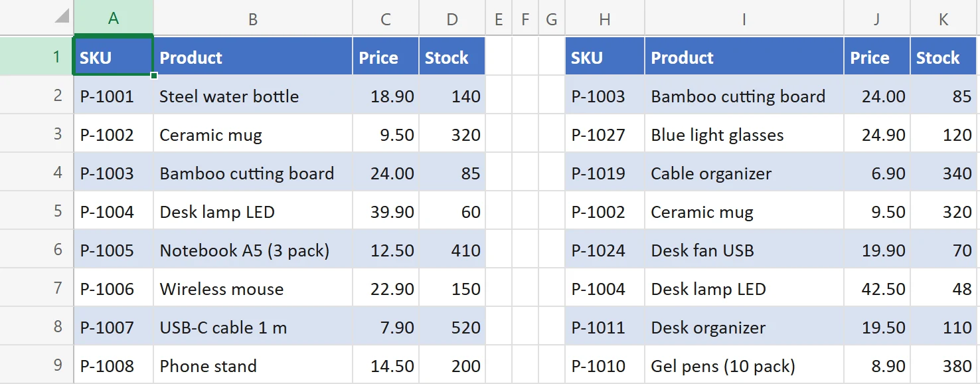Click the stock value 380
980x384 pixels.
click(943, 365)
